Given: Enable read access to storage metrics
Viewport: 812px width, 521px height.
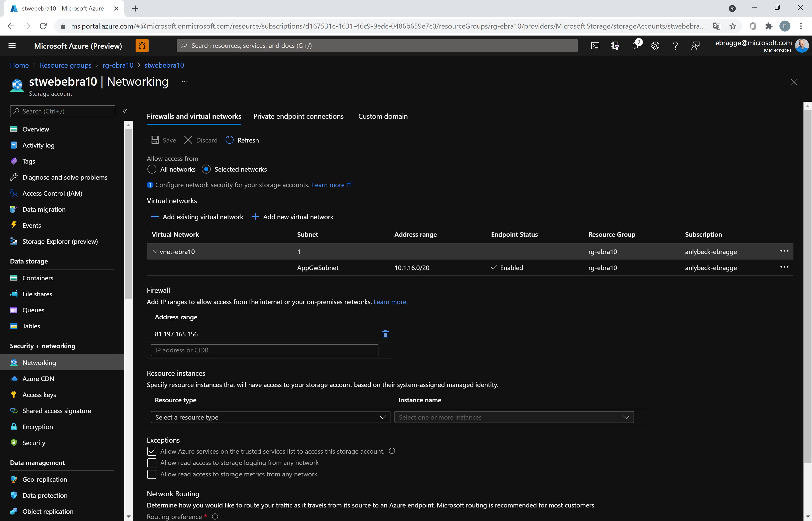Looking at the screenshot, I should 152,474.
